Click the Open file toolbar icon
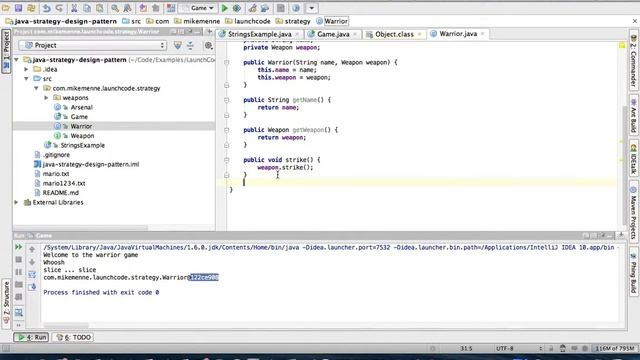The height and width of the screenshot is (360, 640). pyautogui.click(x=6, y=8)
